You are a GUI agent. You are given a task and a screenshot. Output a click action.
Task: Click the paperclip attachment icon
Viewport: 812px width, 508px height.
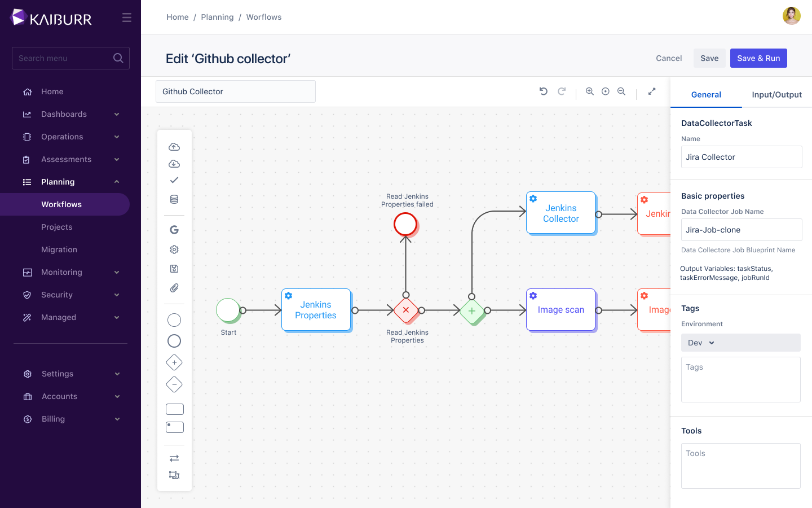click(174, 288)
